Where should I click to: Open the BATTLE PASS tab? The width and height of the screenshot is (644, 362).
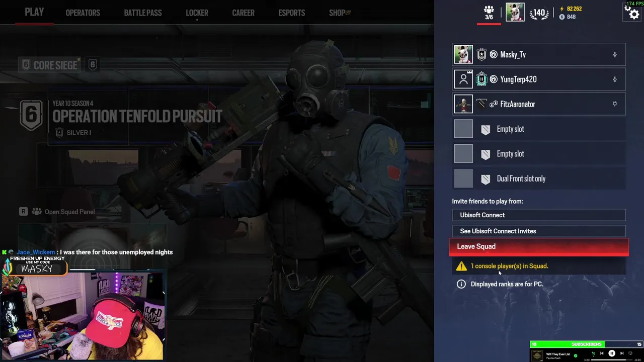click(143, 13)
